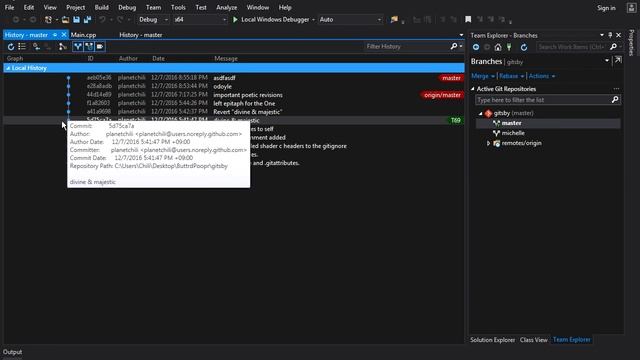640x360 pixels.
Task: Sort by the Date column header
Action: pos(158,58)
